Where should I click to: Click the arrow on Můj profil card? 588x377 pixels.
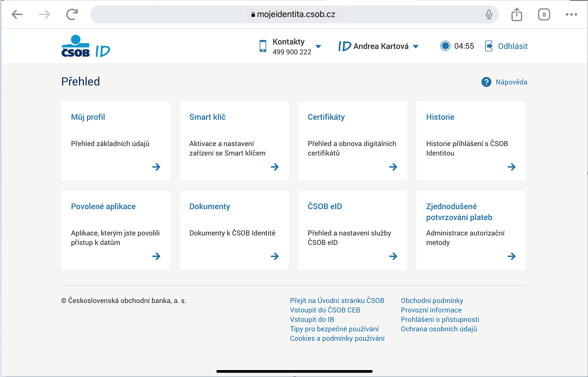pyautogui.click(x=156, y=167)
